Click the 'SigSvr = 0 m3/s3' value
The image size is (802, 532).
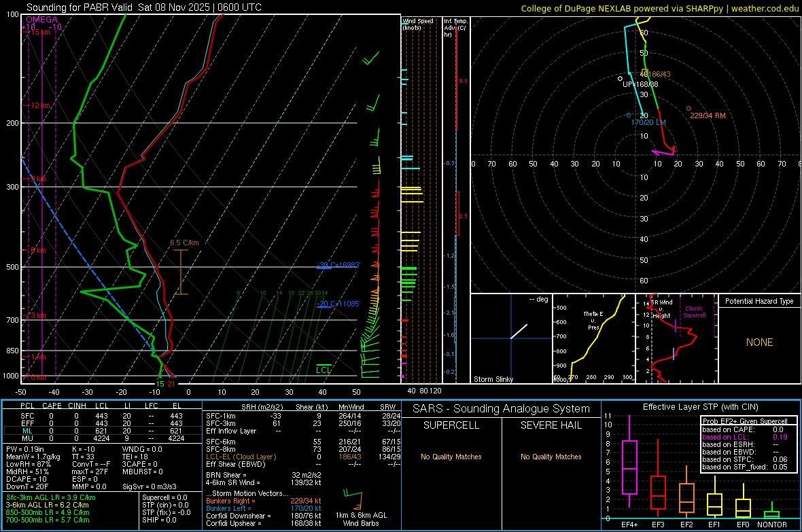point(150,486)
